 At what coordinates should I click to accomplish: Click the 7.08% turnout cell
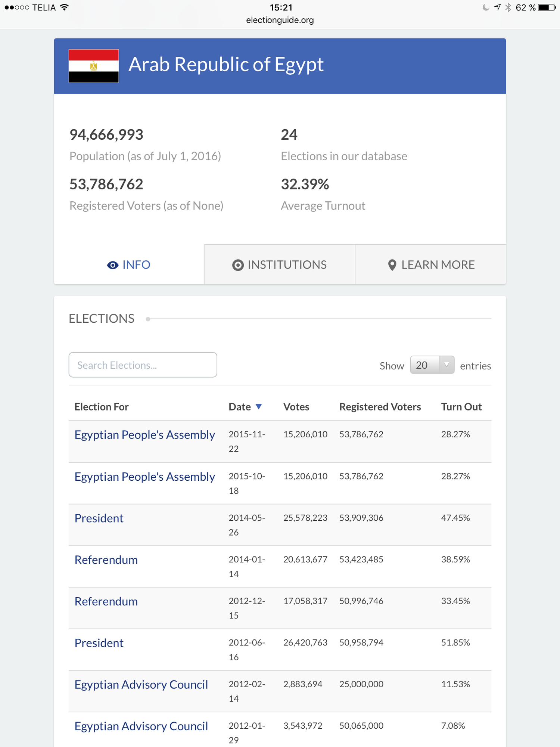pos(453,726)
